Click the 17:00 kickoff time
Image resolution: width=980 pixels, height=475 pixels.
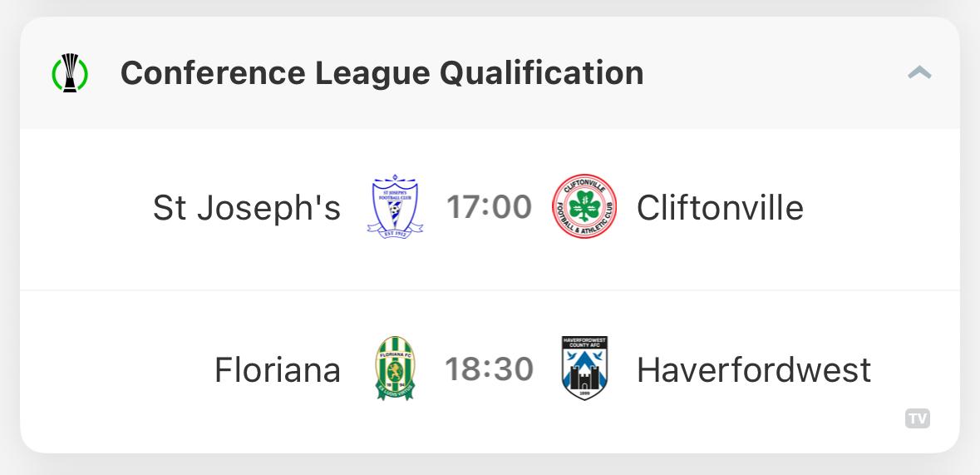point(490,207)
